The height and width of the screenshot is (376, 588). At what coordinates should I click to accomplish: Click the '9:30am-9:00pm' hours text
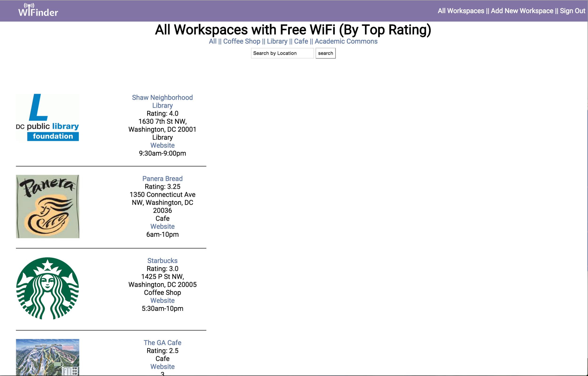coord(162,153)
